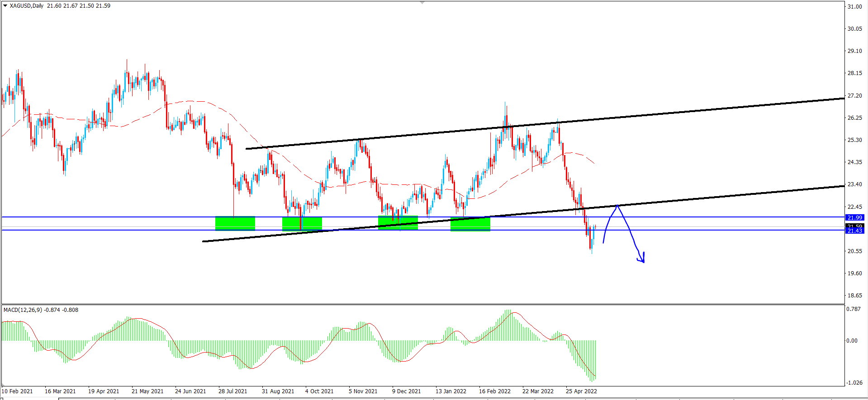Click the 10 Feb 2021 date label
868x400 pixels.
[17, 391]
